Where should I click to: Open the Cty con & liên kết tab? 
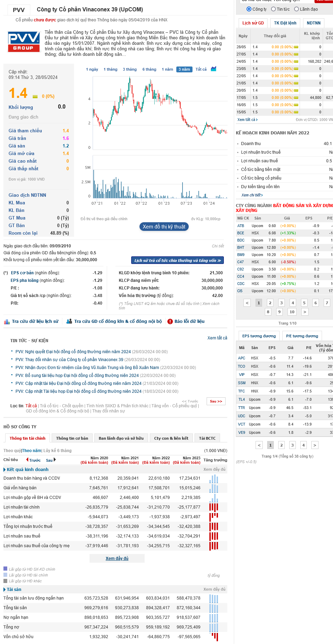(x=171, y=438)
